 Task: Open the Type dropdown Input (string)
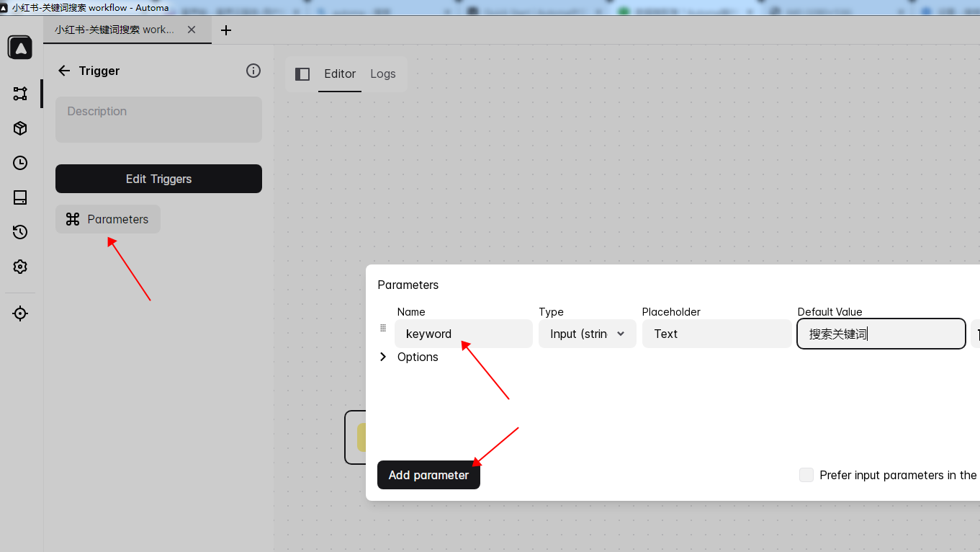[x=588, y=334]
